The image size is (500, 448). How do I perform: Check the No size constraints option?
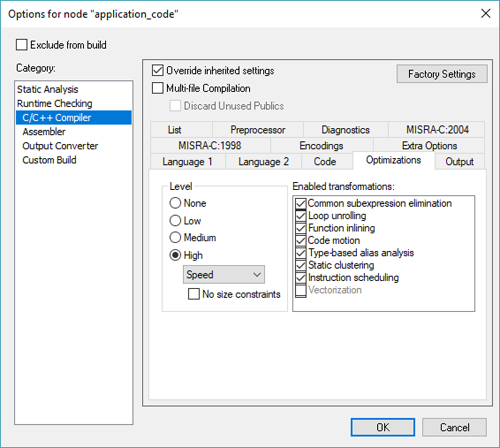[194, 294]
